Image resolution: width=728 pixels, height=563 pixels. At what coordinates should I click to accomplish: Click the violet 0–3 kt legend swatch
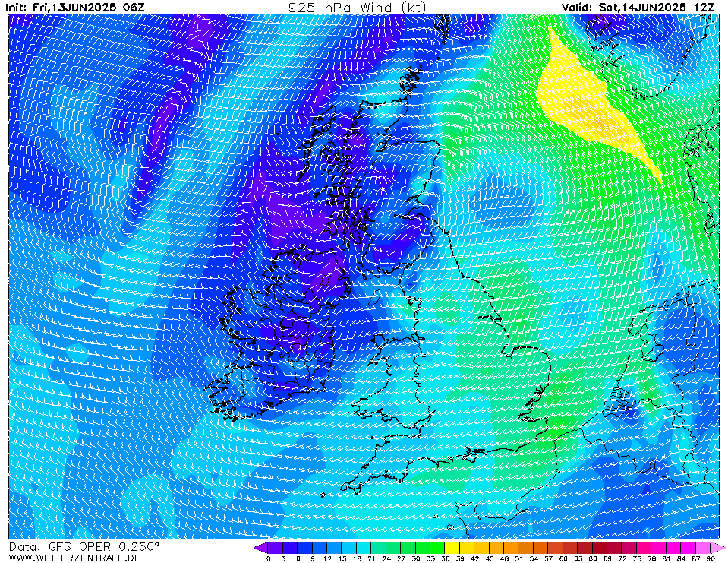(x=276, y=548)
